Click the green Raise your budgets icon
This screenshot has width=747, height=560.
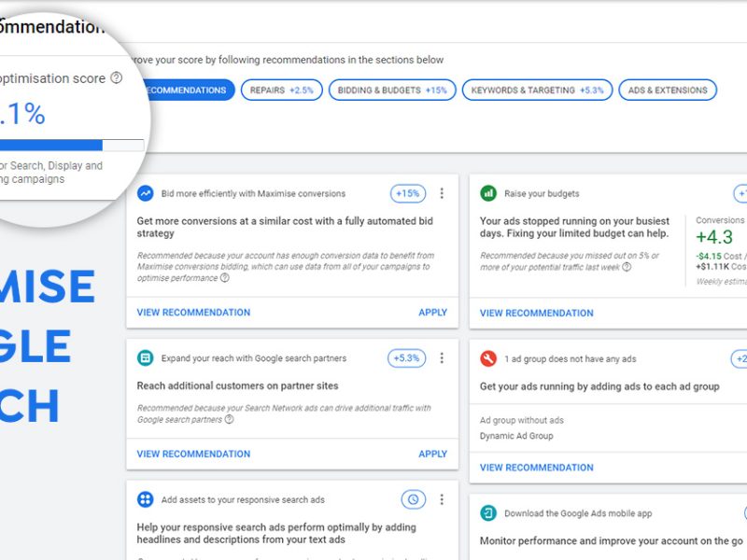point(488,193)
